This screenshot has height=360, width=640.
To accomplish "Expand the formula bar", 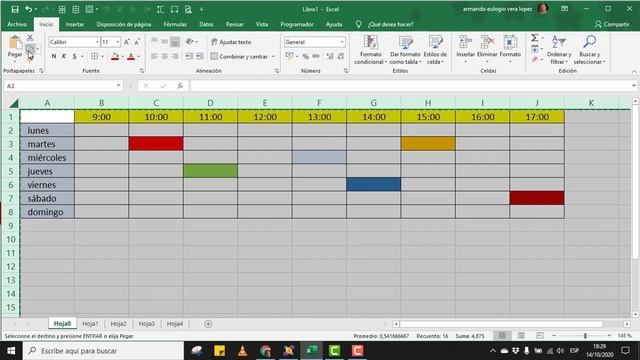I will click(633, 86).
